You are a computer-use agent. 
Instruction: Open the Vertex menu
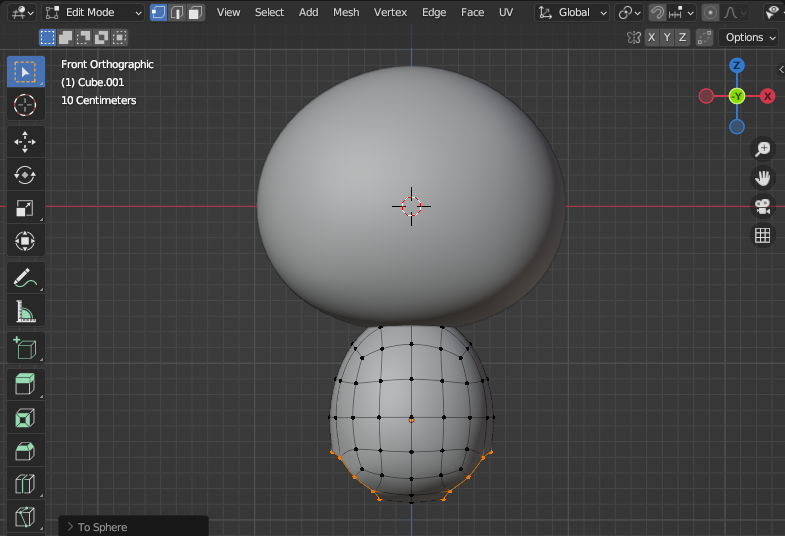(390, 12)
